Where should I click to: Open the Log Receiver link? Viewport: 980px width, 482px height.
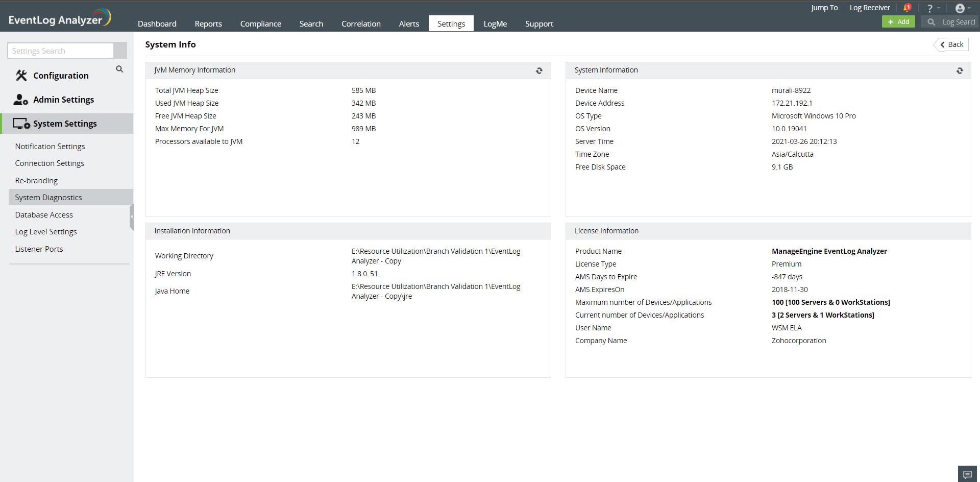[870, 8]
